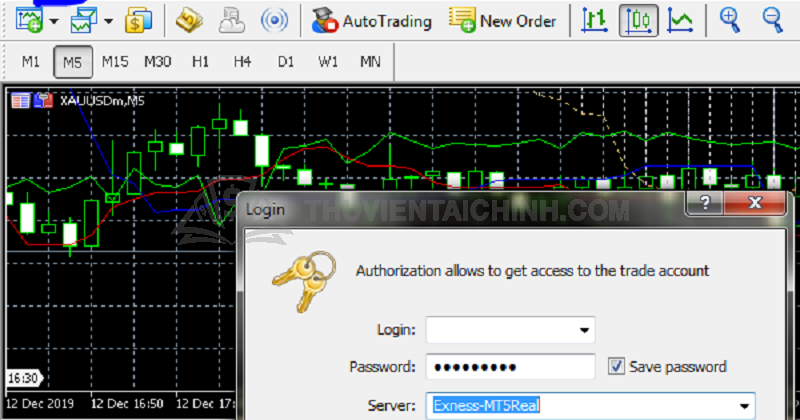Select the H1 timeframe
The image size is (800, 420).
click(x=200, y=62)
